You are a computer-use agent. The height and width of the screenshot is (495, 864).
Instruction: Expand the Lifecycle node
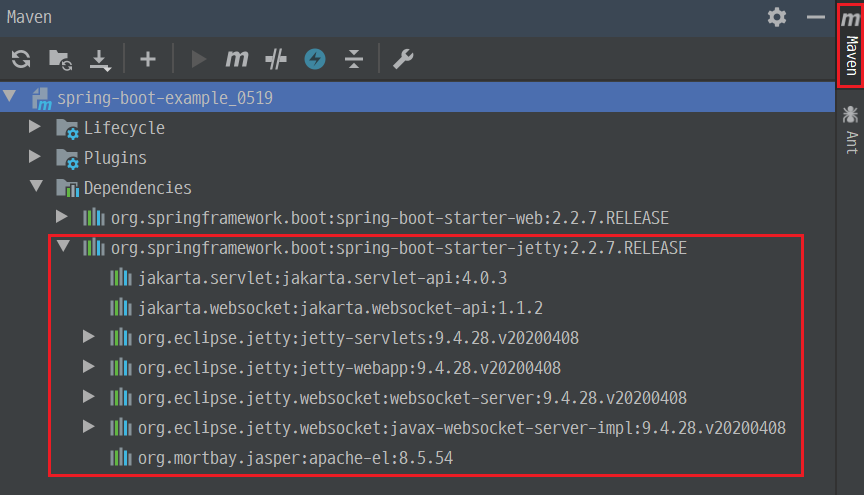pyautogui.click(x=35, y=127)
